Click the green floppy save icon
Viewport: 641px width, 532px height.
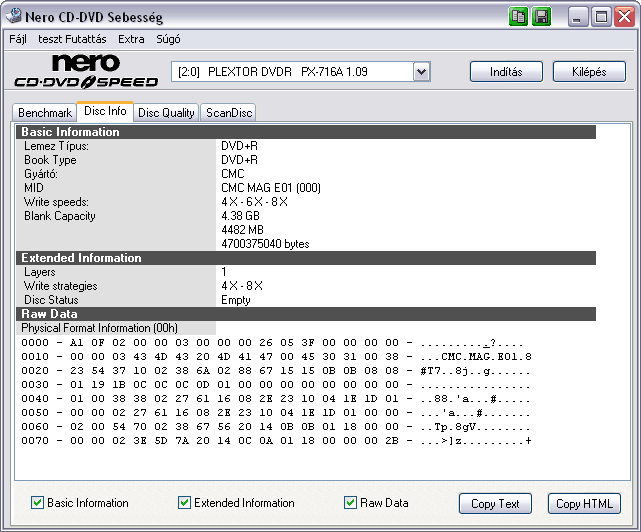(542, 17)
